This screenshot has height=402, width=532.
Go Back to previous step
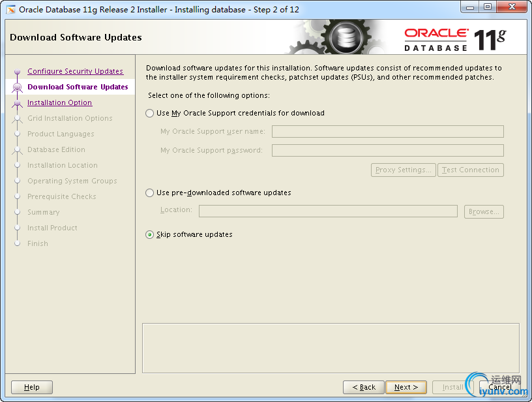click(364, 387)
